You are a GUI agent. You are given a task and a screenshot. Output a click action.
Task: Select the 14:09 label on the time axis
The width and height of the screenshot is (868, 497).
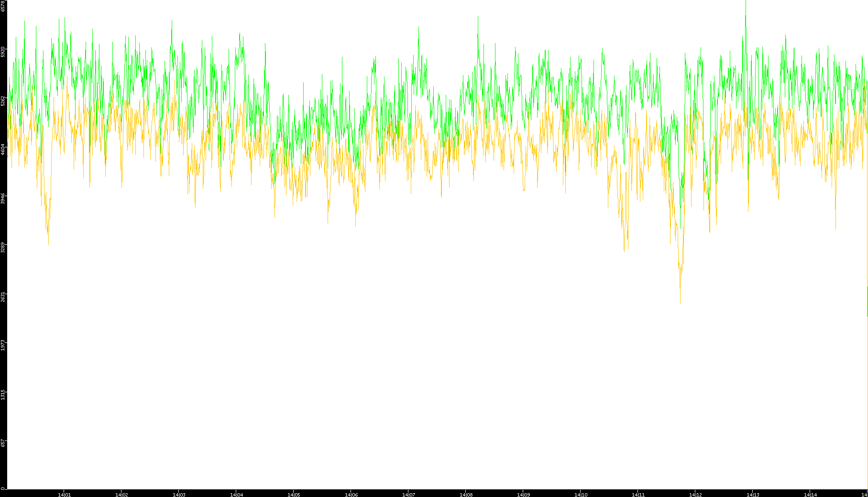[x=523, y=495]
